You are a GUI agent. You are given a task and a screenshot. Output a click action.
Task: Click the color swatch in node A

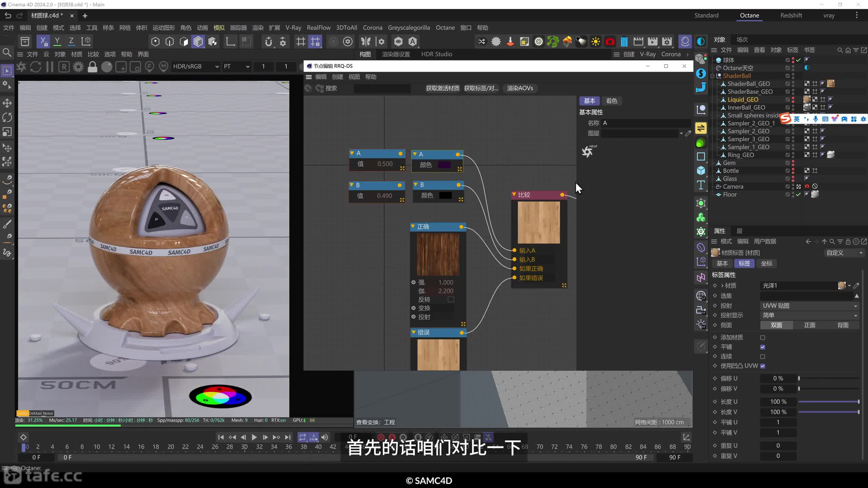click(x=445, y=165)
